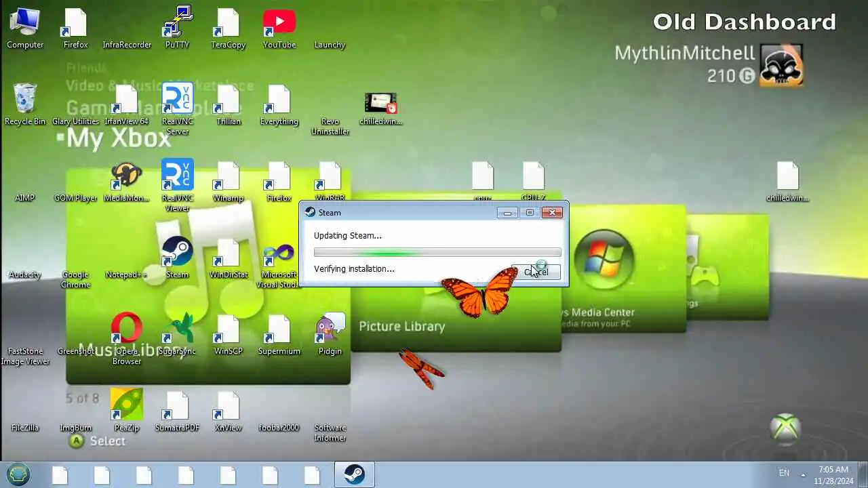
Task: Select the Greenshot desktop label
Action: pos(75,351)
